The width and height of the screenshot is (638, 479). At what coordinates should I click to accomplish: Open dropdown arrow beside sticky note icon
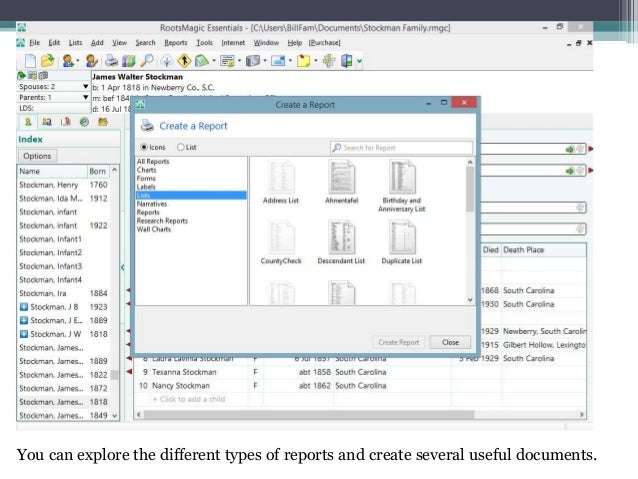coord(315,61)
